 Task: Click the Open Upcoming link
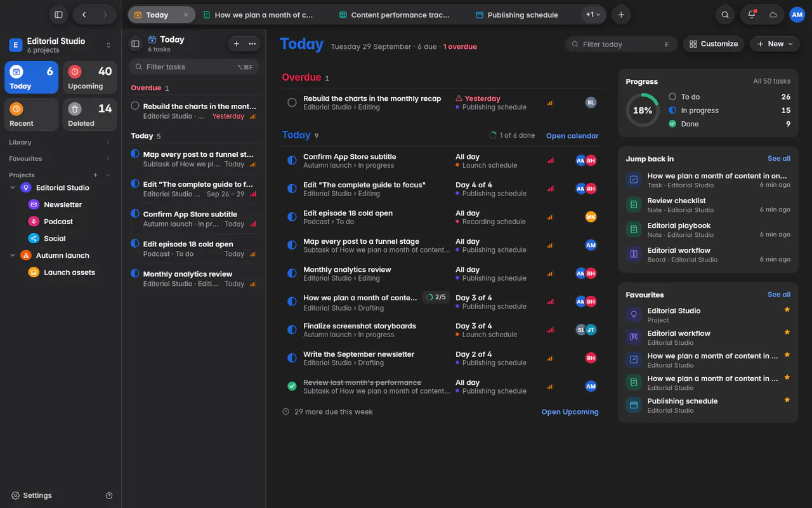(570, 412)
